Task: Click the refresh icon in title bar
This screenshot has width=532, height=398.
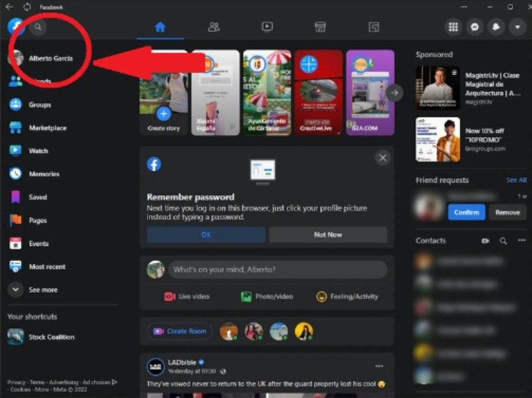Action: coord(27,7)
